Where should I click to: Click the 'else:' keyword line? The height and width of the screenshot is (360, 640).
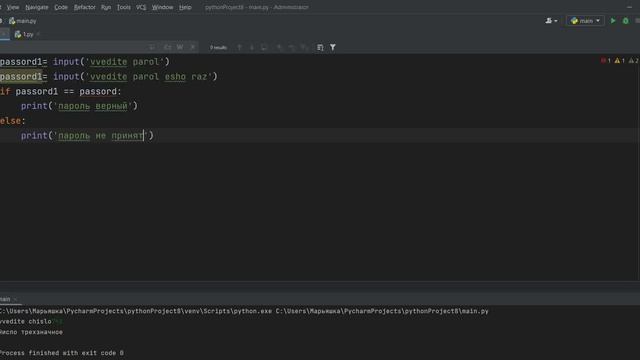pyautogui.click(x=13, y=121)
